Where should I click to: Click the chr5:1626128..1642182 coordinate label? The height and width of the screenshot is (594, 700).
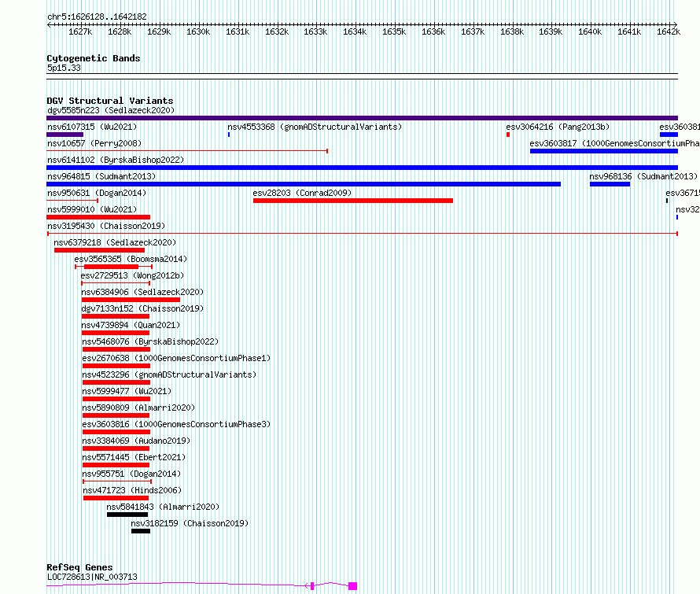click(97, 17)
